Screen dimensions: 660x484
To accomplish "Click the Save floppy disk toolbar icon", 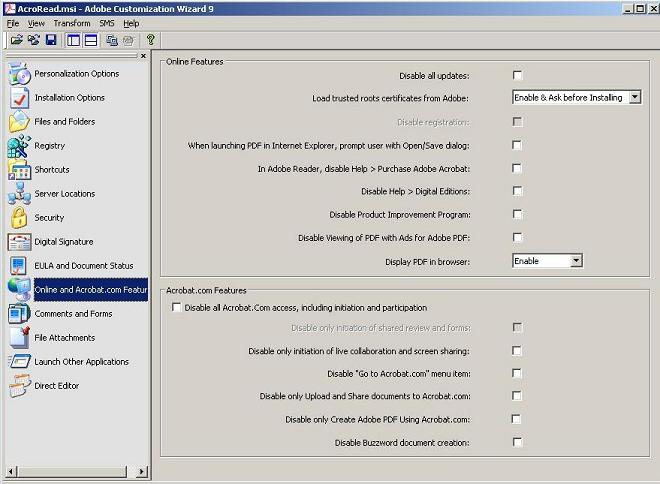I will (50, 40).
